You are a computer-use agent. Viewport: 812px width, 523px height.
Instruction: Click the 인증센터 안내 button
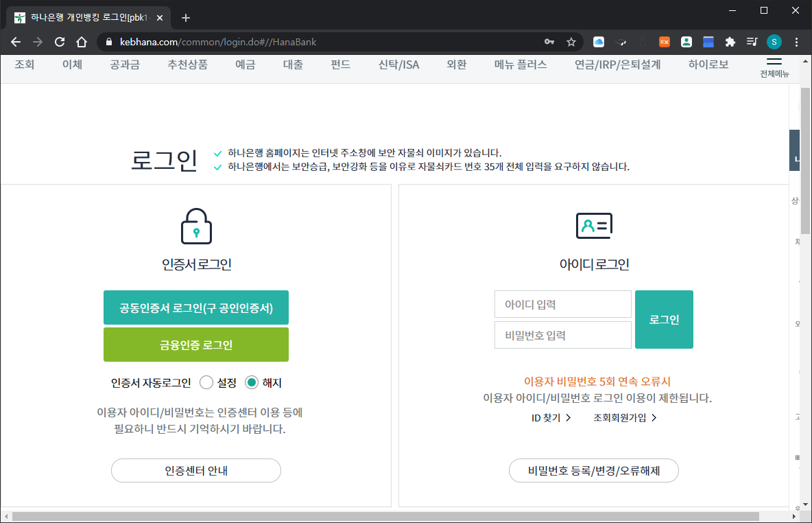(196, 471)
